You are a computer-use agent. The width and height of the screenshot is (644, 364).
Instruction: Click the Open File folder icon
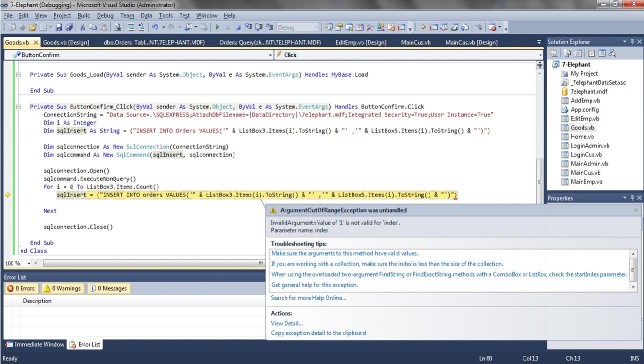tap(33, 27)
